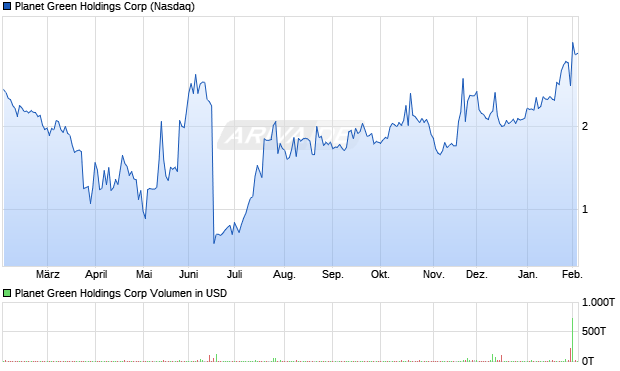
Task: Click the green legend square for Volumen
Action: [7, 293]
